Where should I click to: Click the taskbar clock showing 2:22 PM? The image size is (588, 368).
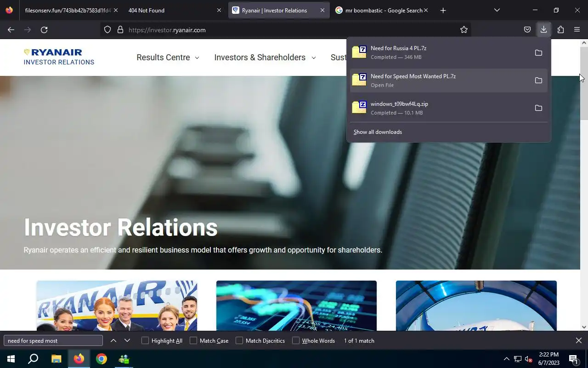(548, 359)
